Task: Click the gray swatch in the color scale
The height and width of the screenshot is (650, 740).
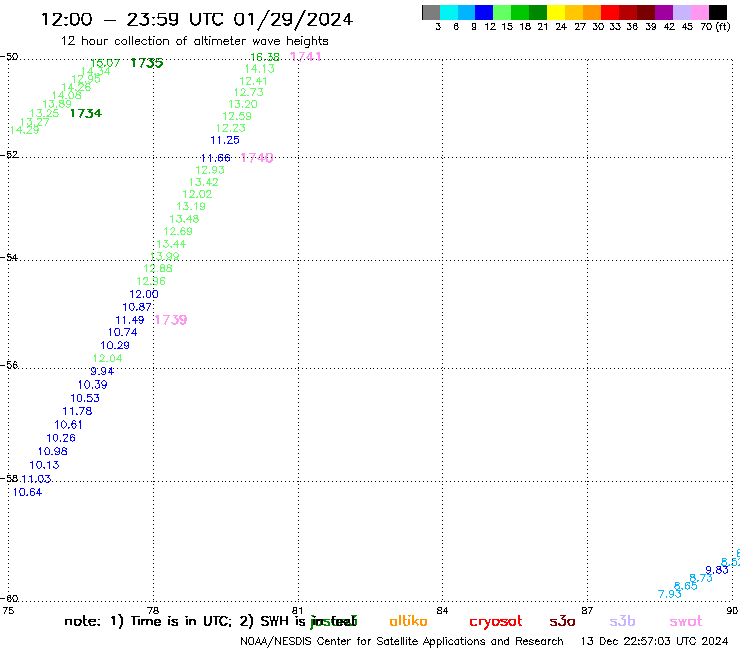Action: 431,12
